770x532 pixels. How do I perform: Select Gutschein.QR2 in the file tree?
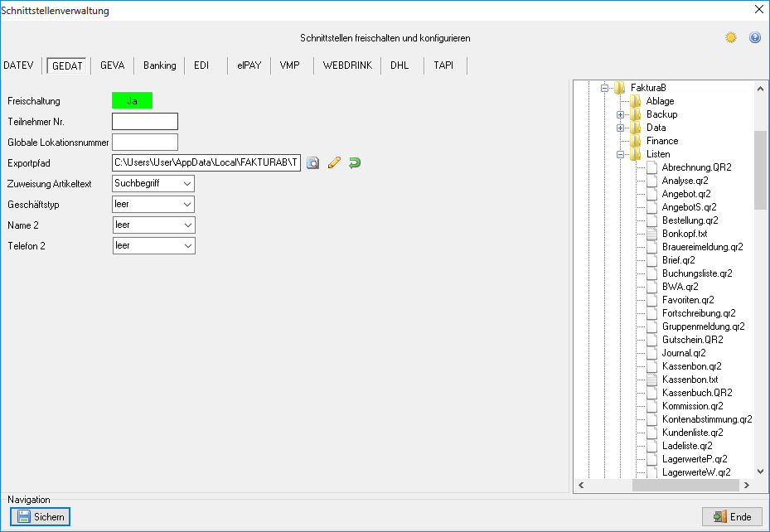[692, 340]
